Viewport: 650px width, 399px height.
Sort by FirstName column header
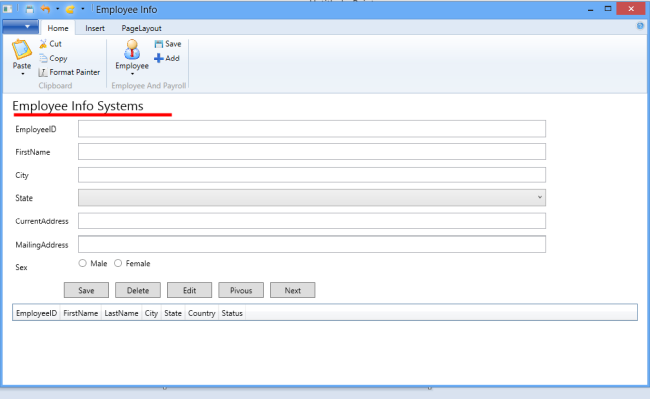tap(80, 313)
